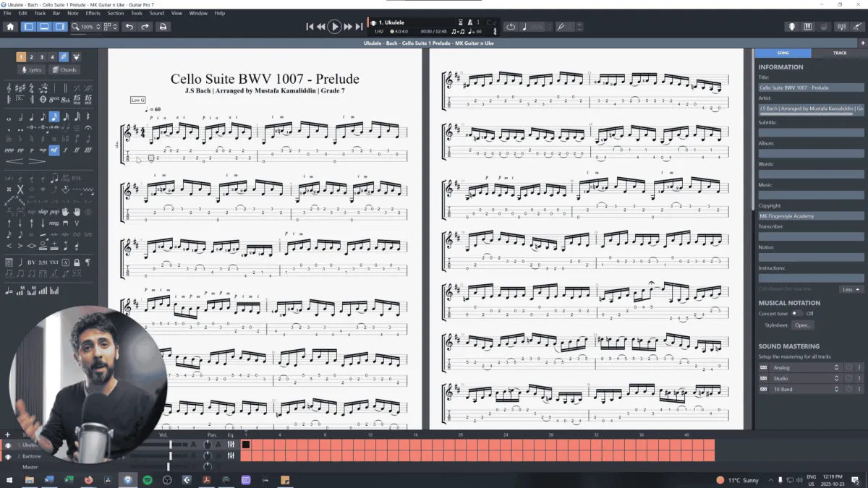Image resolution: width=868 pixels, height=488 pixels.
Task: Toggle multivoice edition mode icon
Action: click(64, 57)
